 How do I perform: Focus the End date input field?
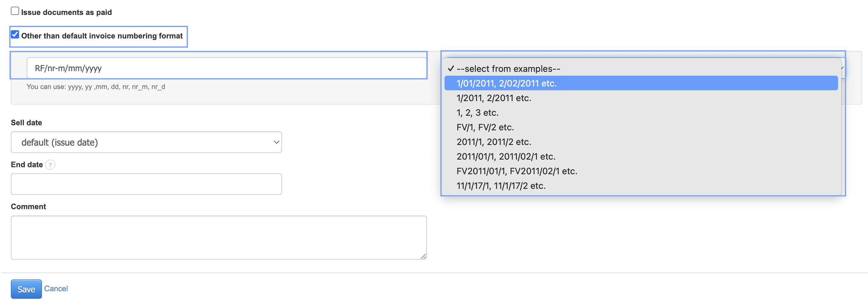pyautogui.click(x=146, y=184)
